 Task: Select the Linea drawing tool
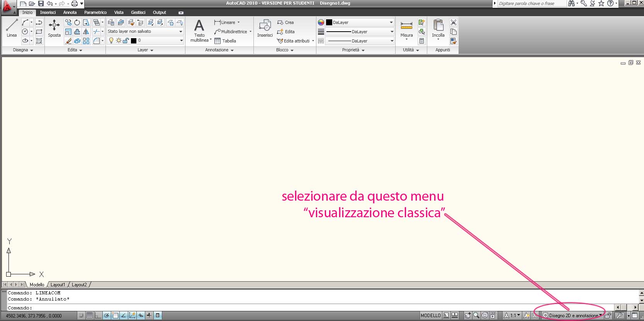point(12,28)
